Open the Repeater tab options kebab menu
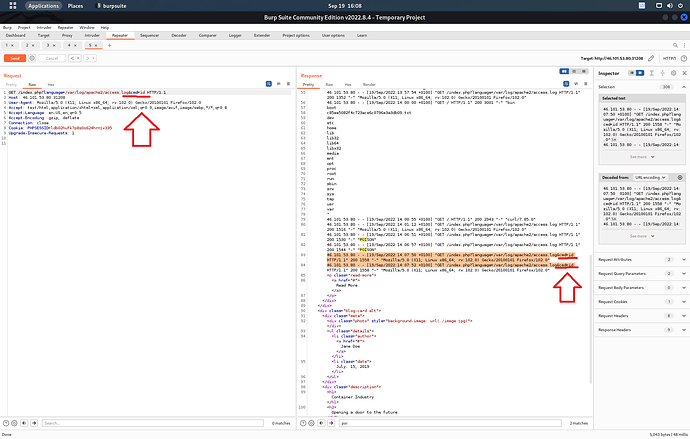 [x=684, y=45]
